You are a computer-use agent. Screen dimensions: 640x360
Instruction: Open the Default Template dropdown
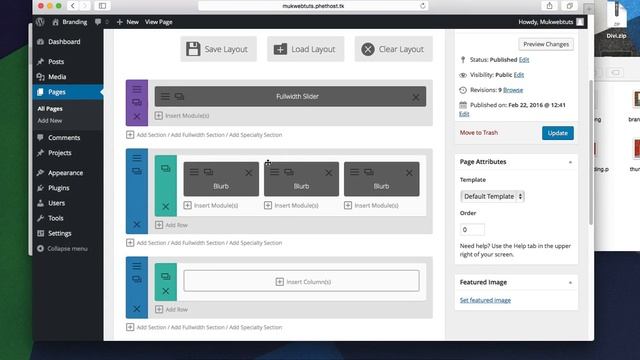click(x=492, y=196)
